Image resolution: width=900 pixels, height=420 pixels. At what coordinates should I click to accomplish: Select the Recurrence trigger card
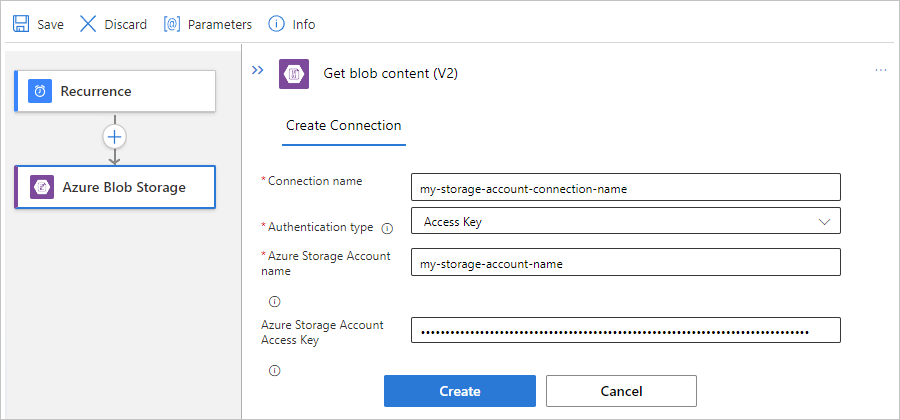click(115, 91)
